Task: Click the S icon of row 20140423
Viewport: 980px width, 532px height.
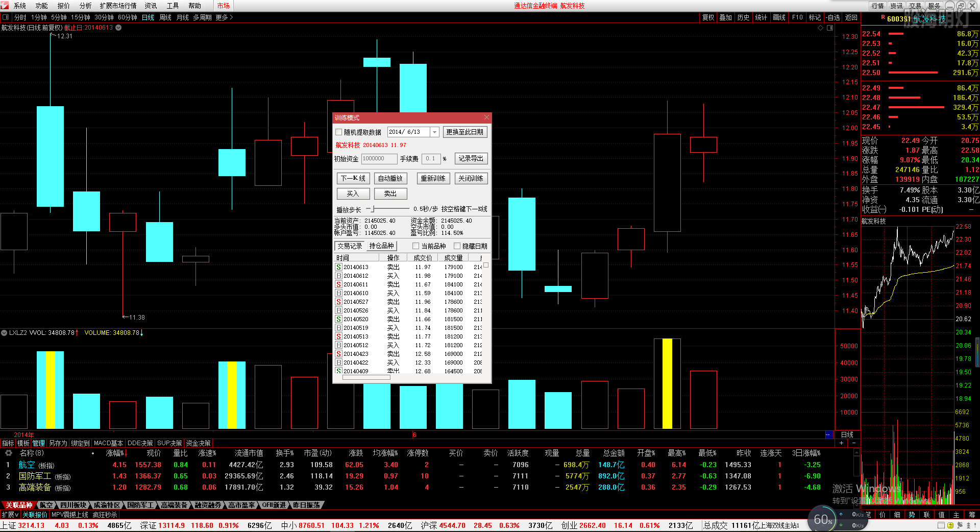Action: coord(338,354)
